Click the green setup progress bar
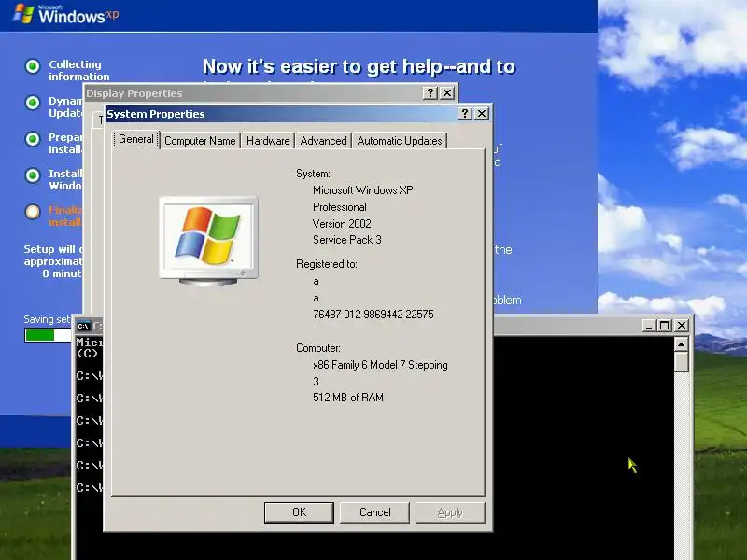The width and height of the screenshot is (747, 560). point(48,335)
